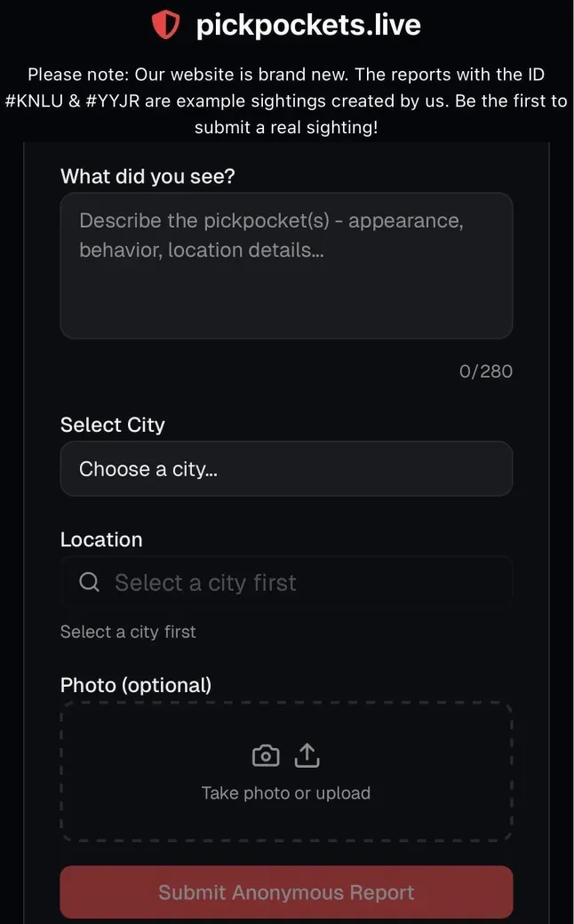This screenshot has width=574, height=924.
Task: Click the magnifier icon in Location field
Action: (89, 582)
